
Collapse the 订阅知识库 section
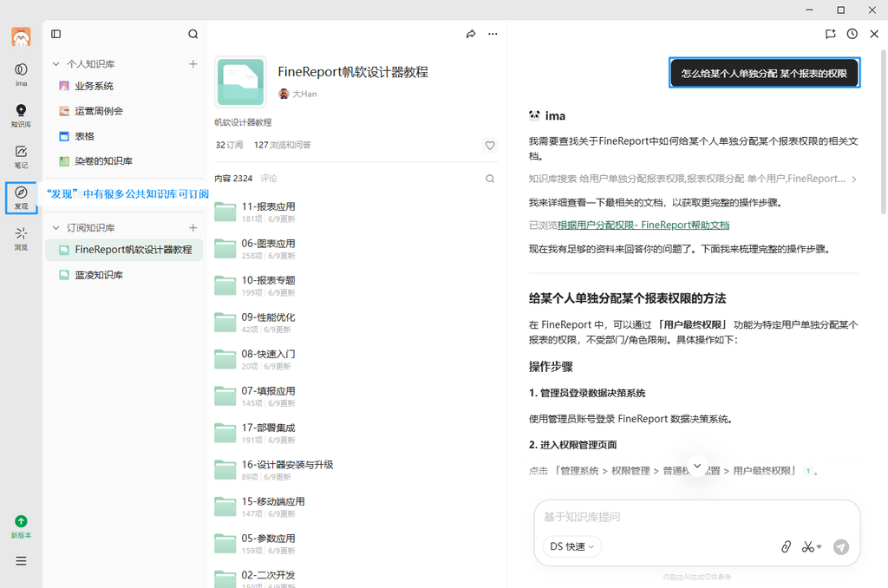point(56,228)
